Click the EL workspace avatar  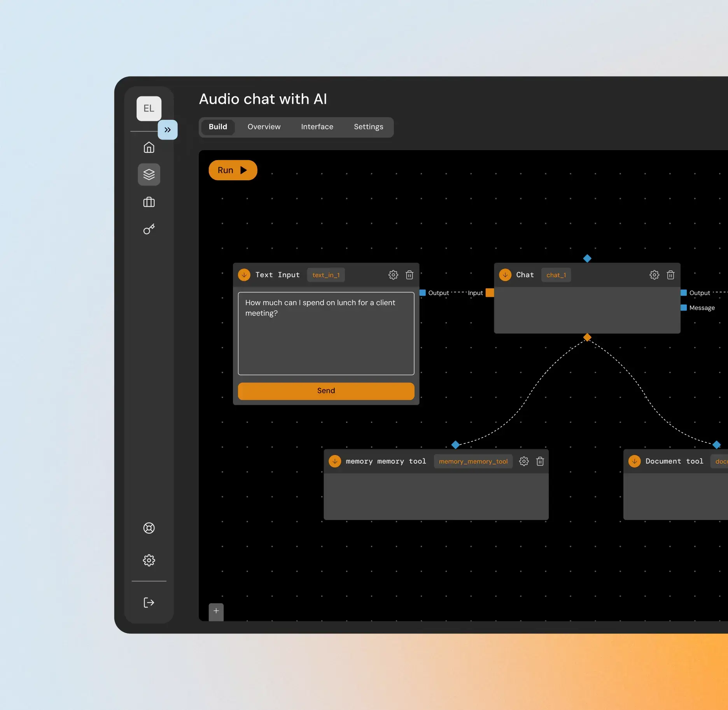pyautogui.click(x=149, y=108)
